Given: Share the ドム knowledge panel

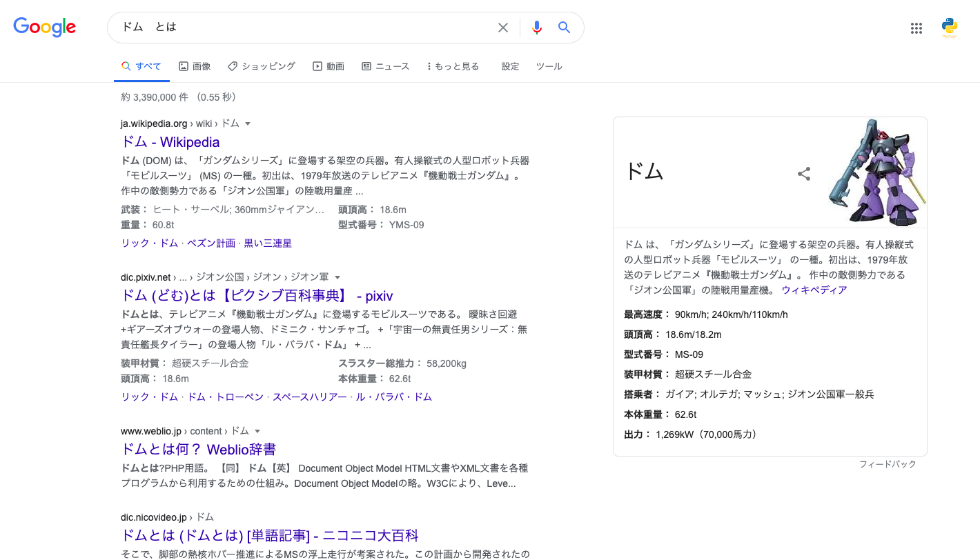Looking at the screenshot, I should point(804,174).
